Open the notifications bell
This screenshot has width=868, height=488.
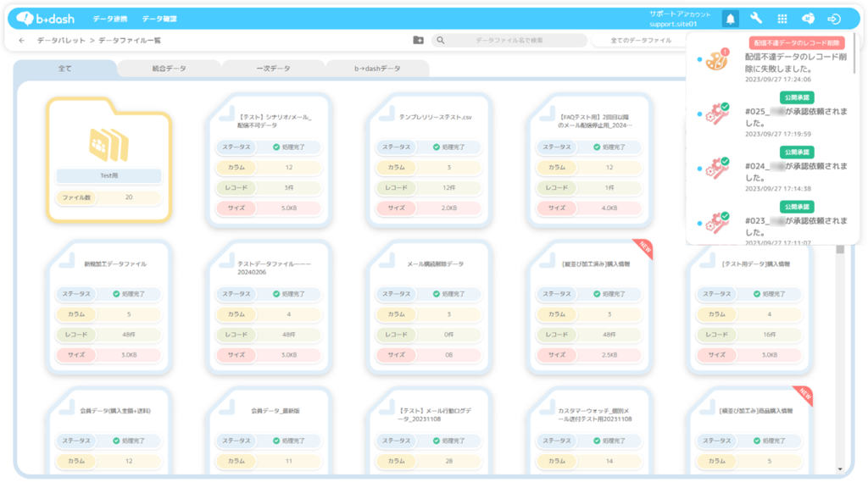click(730, 19)
